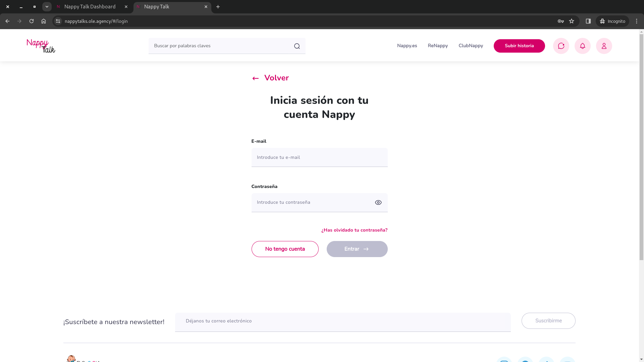Screen dimensions: 644x362
Task: Click the bookmark star icon
Action: click(x=572, y=21)
